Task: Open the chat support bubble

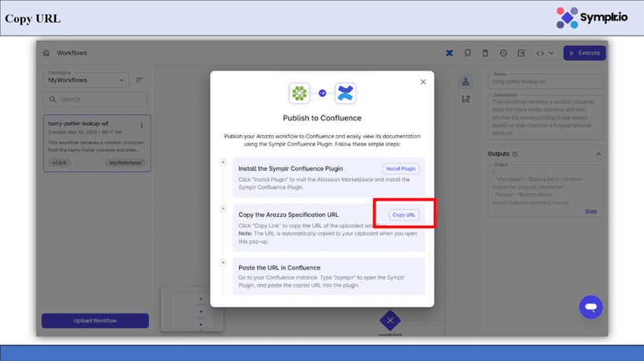Action: click(590, 307)
